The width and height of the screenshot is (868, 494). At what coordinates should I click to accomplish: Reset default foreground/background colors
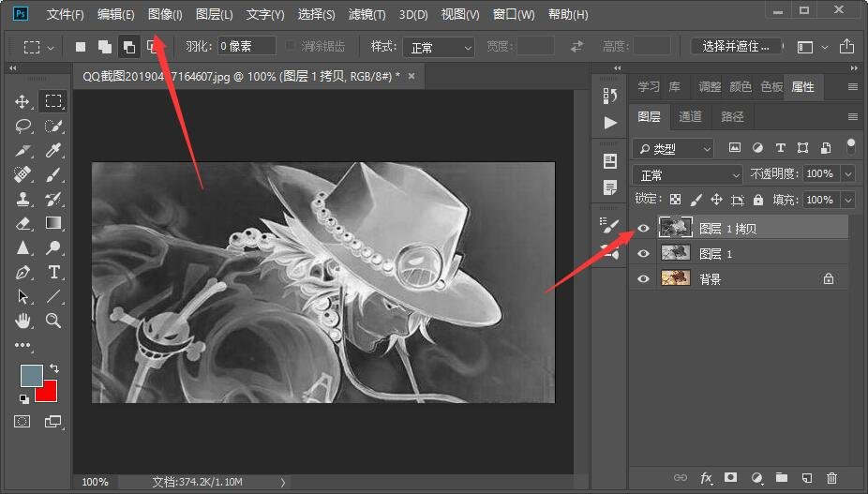[x=24, y=398]
